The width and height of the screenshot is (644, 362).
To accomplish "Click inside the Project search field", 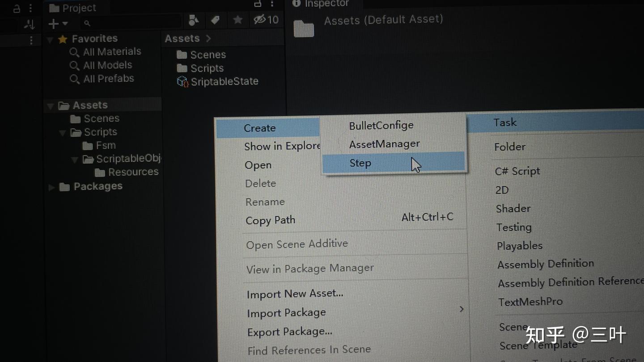I will pyautogui.click(x=130, y=22).
